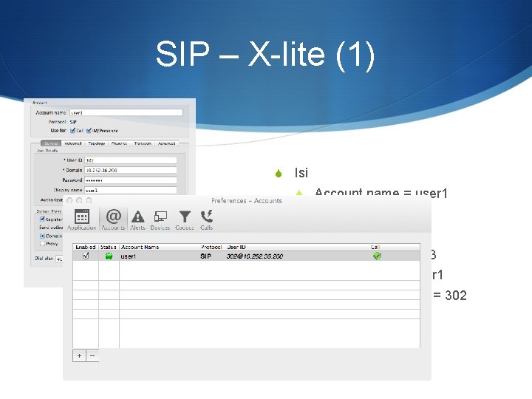
Task: Click the Isi bullet text
Action: click(x=301, y=173)
